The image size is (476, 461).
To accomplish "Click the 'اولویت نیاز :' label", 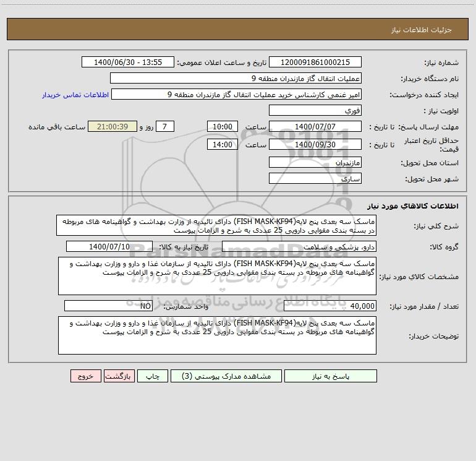I will coord(441,111).
